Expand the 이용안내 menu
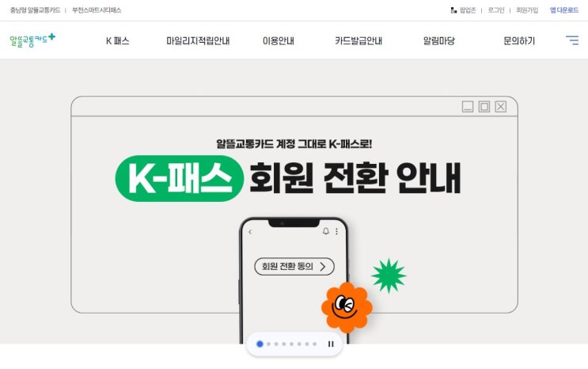588x369 pixels. (x=279, y=40)
